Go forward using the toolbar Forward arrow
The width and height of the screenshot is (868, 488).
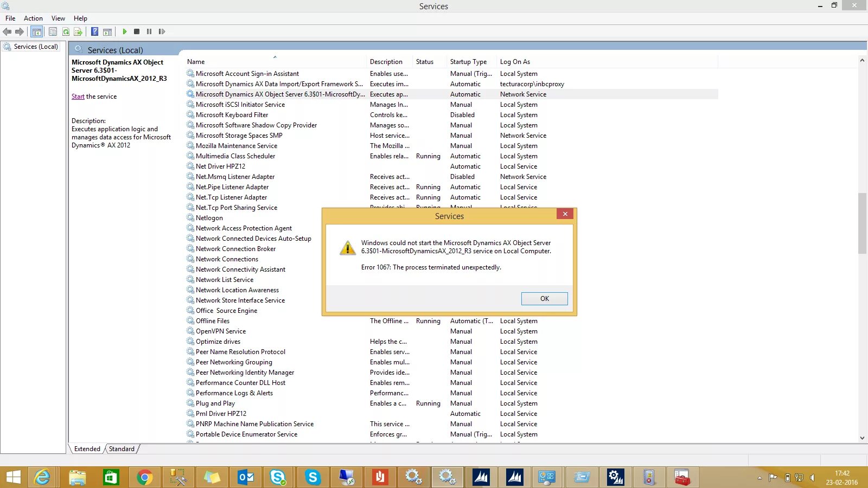click(20, 31)
